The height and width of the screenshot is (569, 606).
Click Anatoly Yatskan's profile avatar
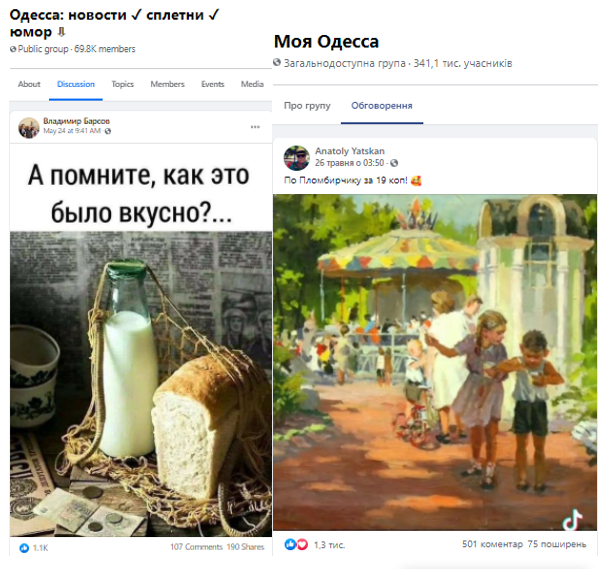tap(297, 158)
